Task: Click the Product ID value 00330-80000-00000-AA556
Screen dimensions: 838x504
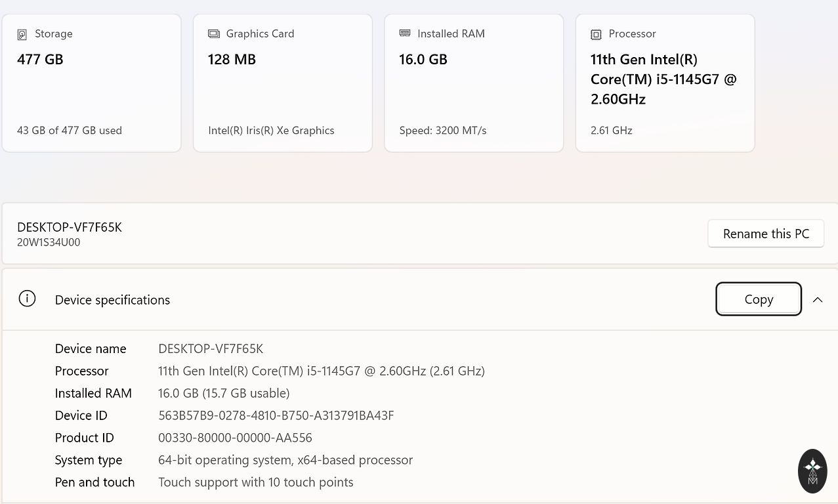Action: tap(235, 438)
